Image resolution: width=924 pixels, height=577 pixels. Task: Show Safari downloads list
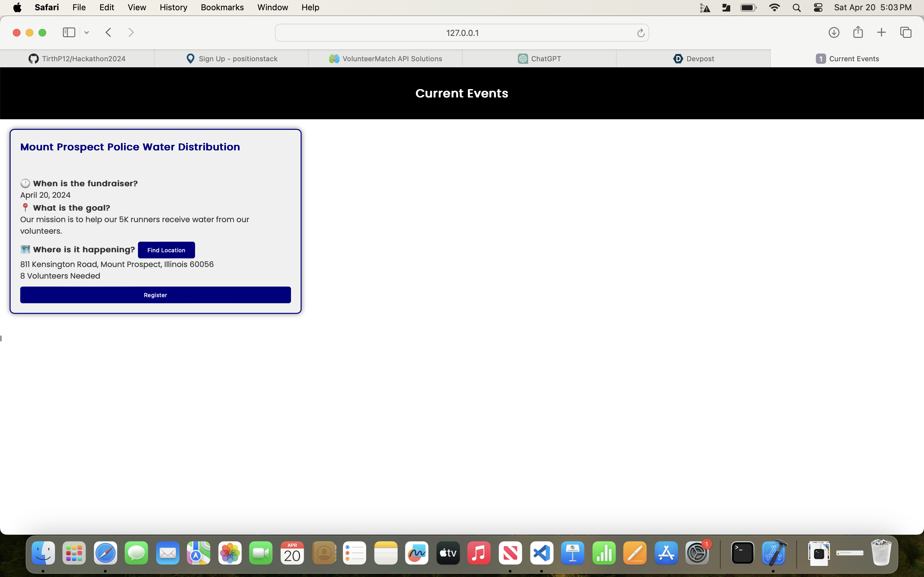point(834,32)
